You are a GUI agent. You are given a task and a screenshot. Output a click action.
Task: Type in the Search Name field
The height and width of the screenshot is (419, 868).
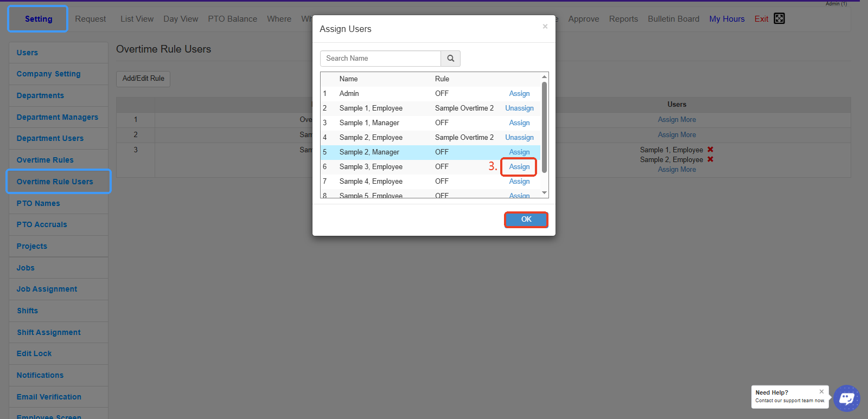[380, 59]
